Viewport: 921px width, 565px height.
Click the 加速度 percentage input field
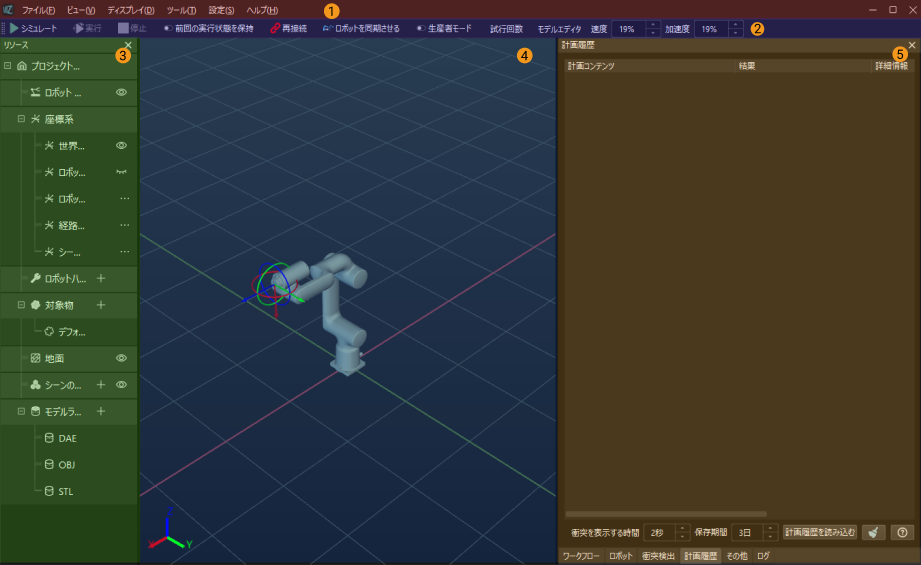(x=711, y=29)
